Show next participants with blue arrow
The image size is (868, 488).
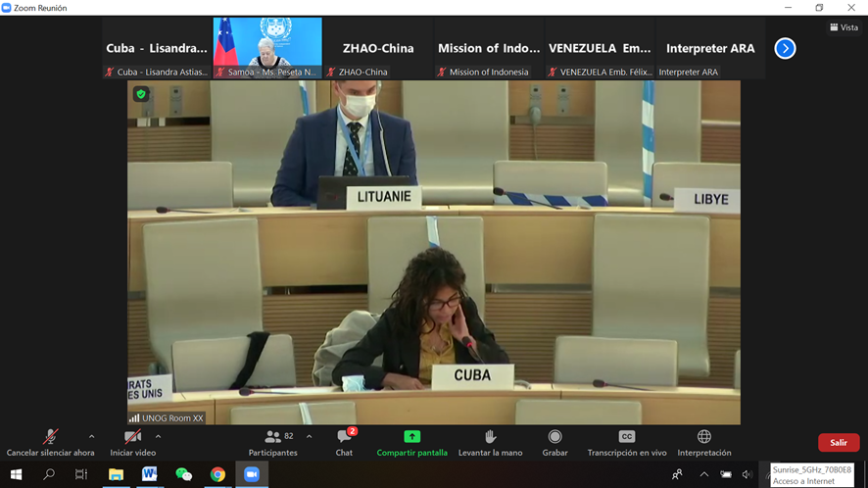click(x=785, y=48)
